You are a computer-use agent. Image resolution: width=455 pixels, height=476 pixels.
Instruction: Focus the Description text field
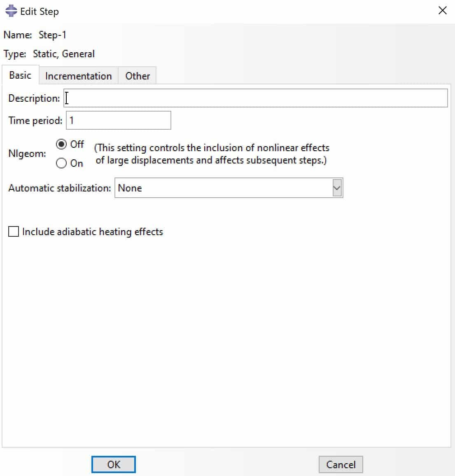[x=256, y=98]
